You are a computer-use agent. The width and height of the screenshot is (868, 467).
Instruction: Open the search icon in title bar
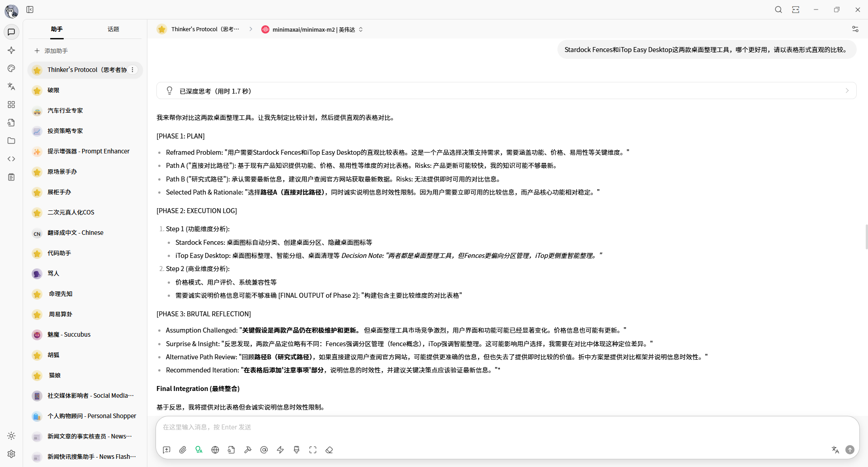coord(778,10)
